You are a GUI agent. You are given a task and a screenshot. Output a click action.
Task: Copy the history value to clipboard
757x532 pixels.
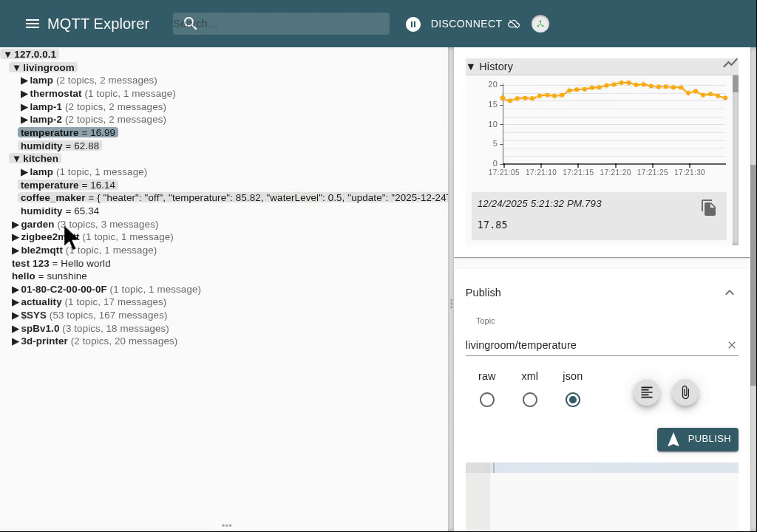(x=708, y=208)
